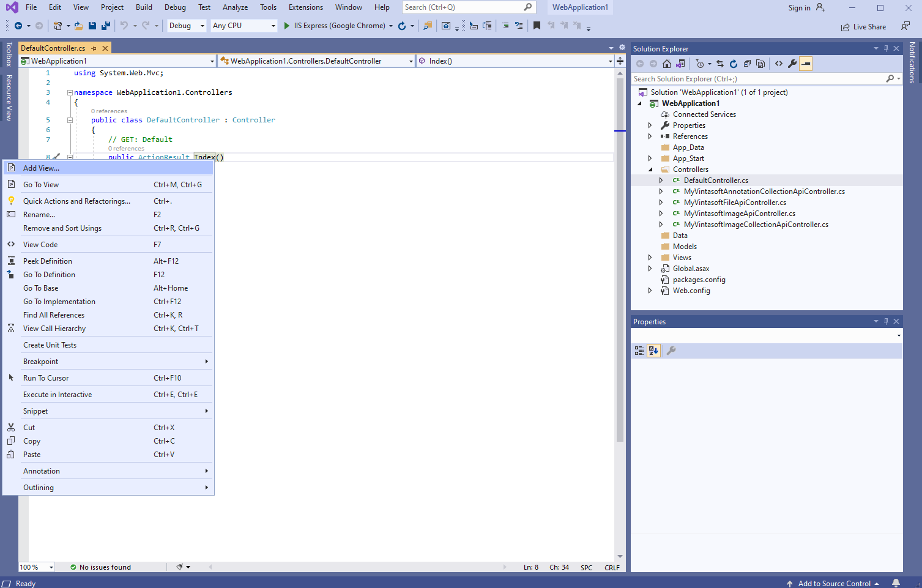Switch Solution Explorer views via the VS icon

(x=680, y=64)
